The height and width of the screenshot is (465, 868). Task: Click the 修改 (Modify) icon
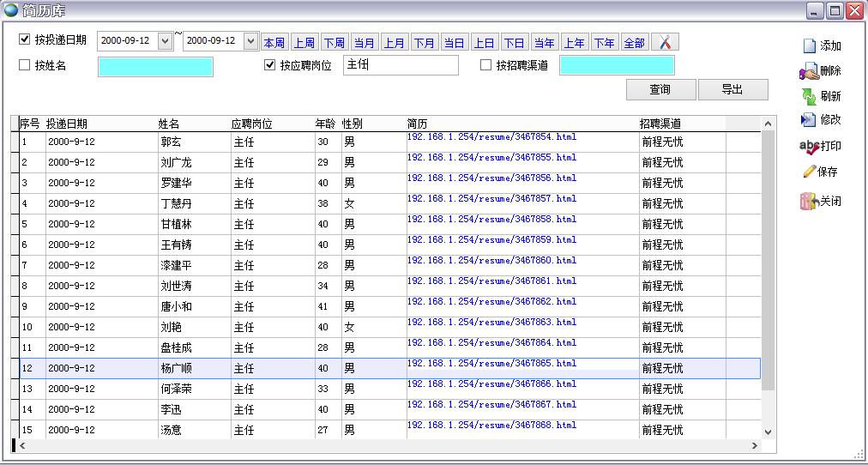(809, 120)
